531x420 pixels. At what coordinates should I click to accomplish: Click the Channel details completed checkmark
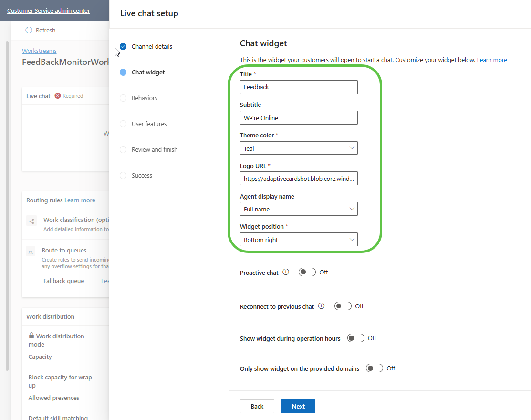coord(123,47)
